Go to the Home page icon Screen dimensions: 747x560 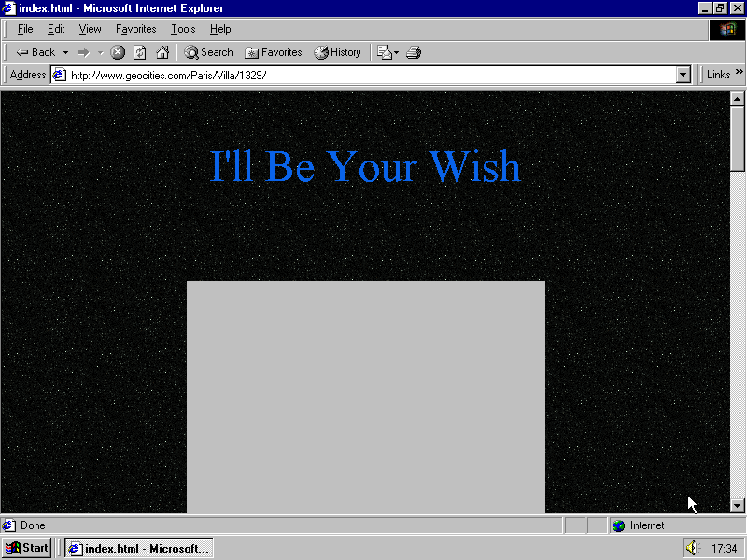162,52
